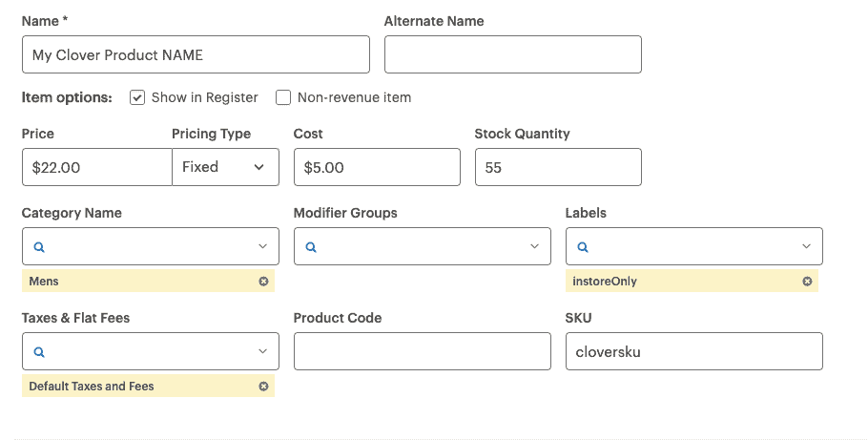Remove Default Taxes and Fees tag
The height and width of the screenshot is (440, 868).
pyautogui.click(x=263, y=387)
